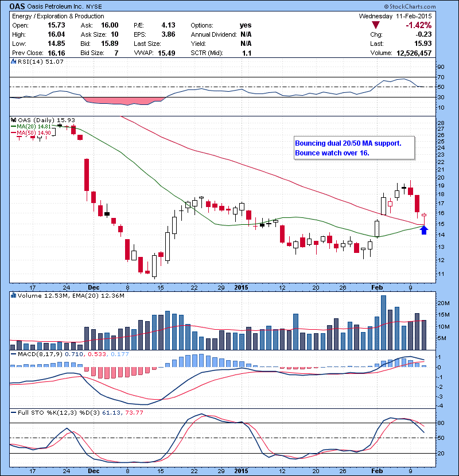Image resolution: width=459 pixels, height=476 pixels.
Task: Click the Bouncing dual 20/50 MA support note
Action: (348, 143)
